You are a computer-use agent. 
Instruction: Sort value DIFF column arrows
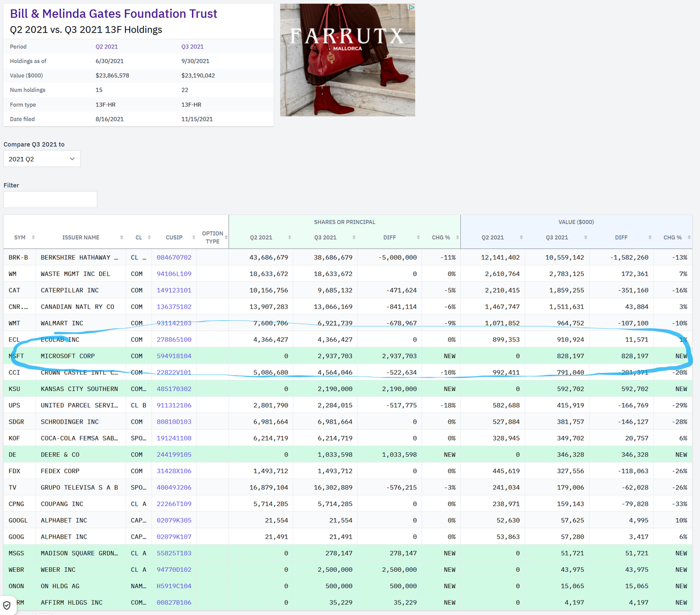(x=650, y=237)
